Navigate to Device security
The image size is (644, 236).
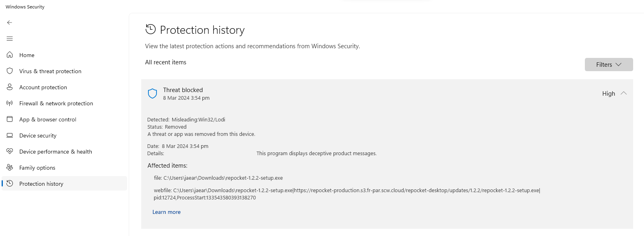pyautogui.click(x=64, y=135)
